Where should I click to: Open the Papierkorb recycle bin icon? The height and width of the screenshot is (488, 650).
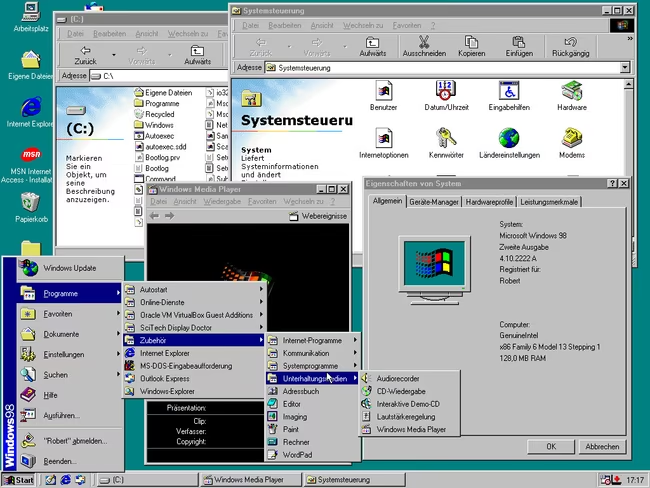[31, 207]
